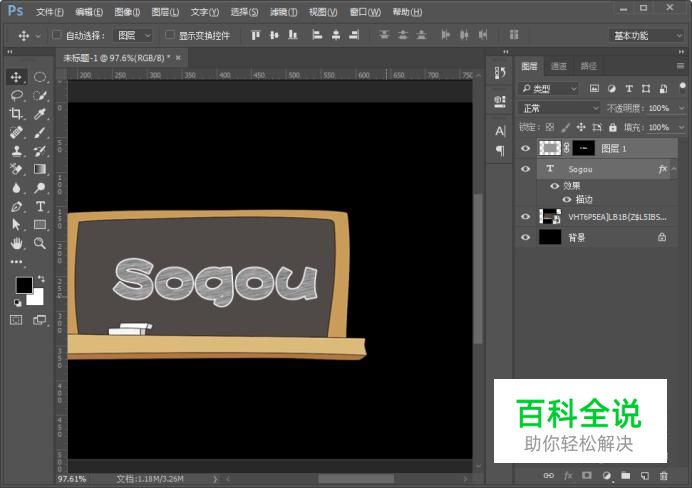692x488 pixels.
Task: Select the Brush tool
Action: (x=40, y=132)
